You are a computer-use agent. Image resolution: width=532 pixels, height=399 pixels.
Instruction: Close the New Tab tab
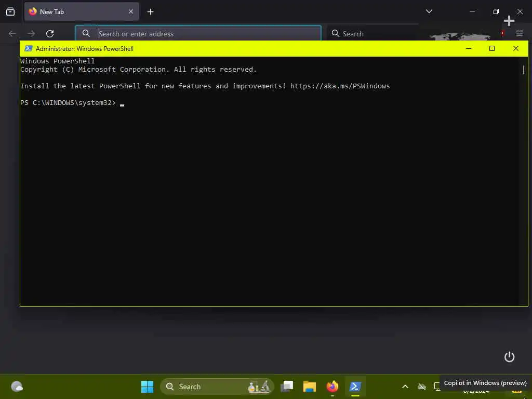coord(130,11)
